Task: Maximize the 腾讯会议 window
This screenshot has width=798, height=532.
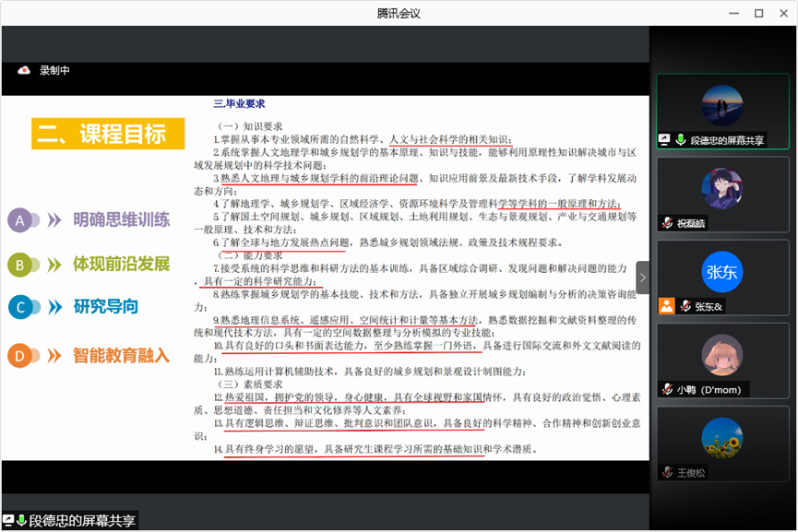Action: [758, 13]
